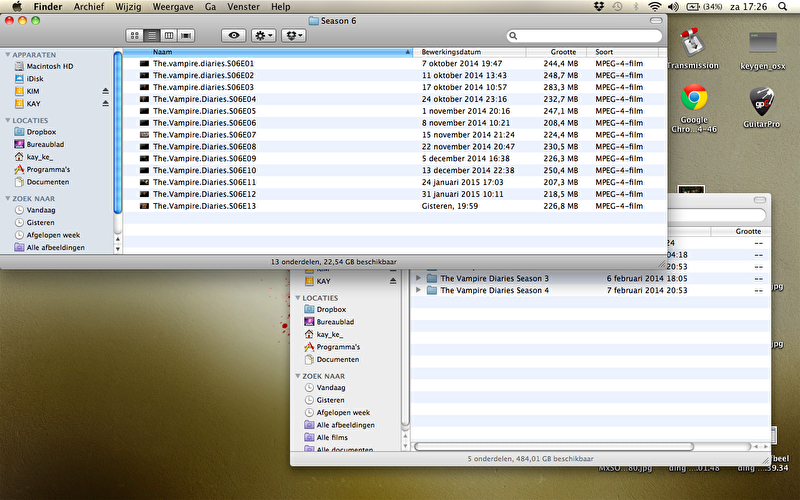The height and width of the screenshot is (500, 800).
Task: Select The.Vampire.Diaries.S06E13 file
Action: coord(204,206)
